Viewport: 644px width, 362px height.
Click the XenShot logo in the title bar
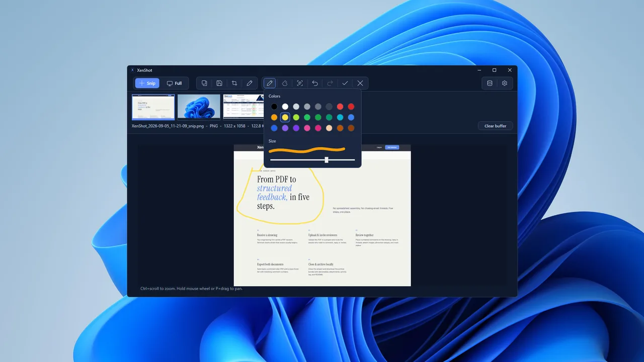coord(132,70)
